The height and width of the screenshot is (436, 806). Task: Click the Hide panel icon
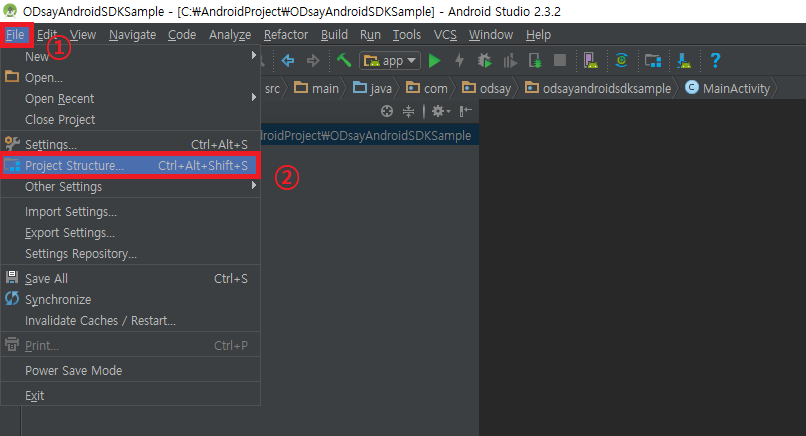(x=466, y=111)
